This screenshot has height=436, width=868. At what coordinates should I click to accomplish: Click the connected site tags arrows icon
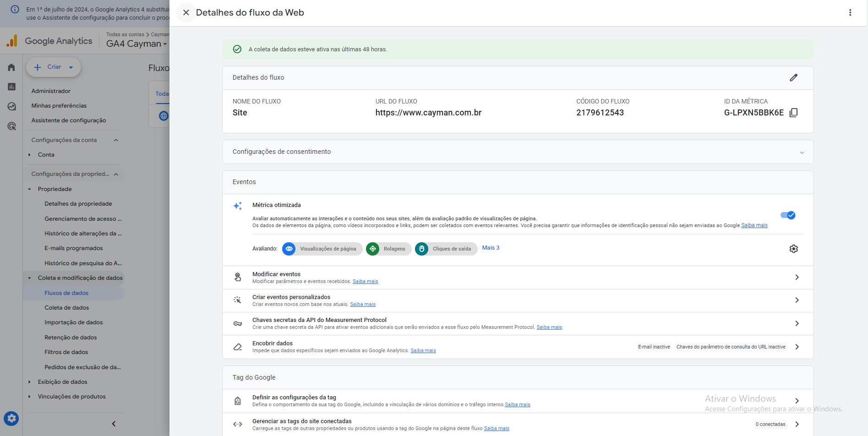[238, 424]
